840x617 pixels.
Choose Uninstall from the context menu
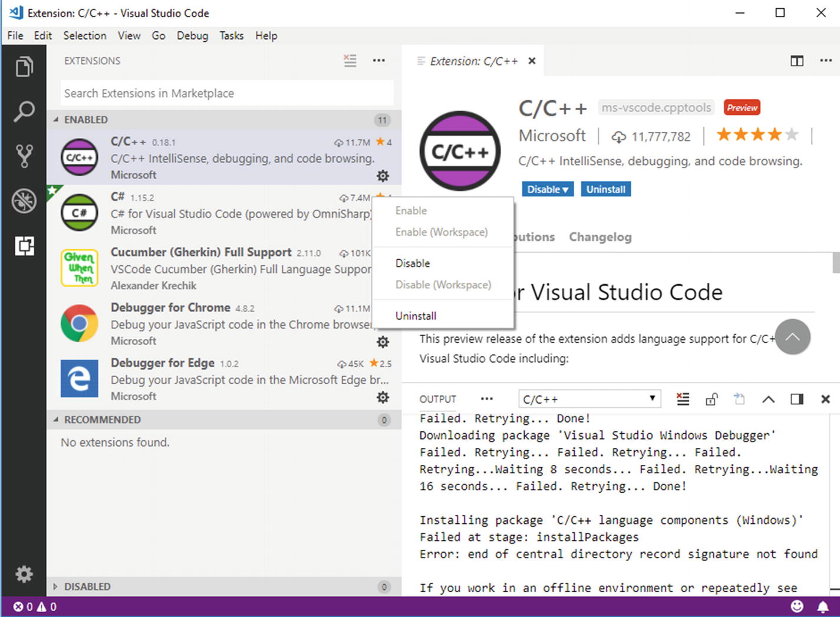416,316
